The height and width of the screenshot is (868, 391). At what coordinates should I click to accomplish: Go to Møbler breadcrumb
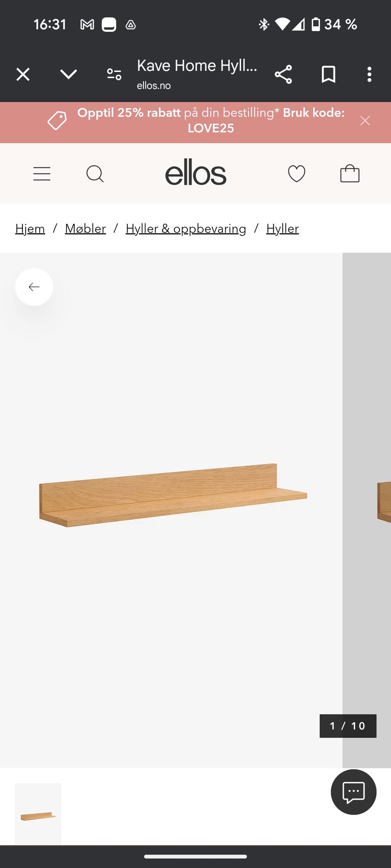pyautogui.click(x=86, y=229)
